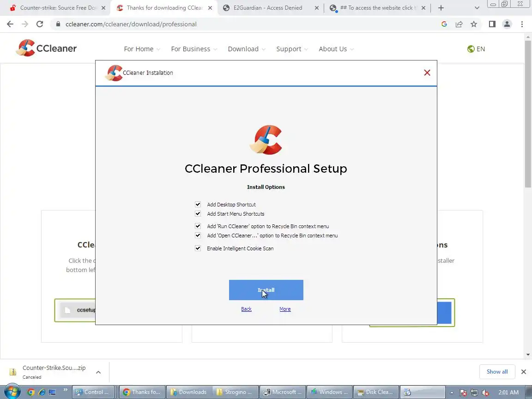532x399 pixels.
Task: Click the Back link in installer
Action: (x=246, y=309)
